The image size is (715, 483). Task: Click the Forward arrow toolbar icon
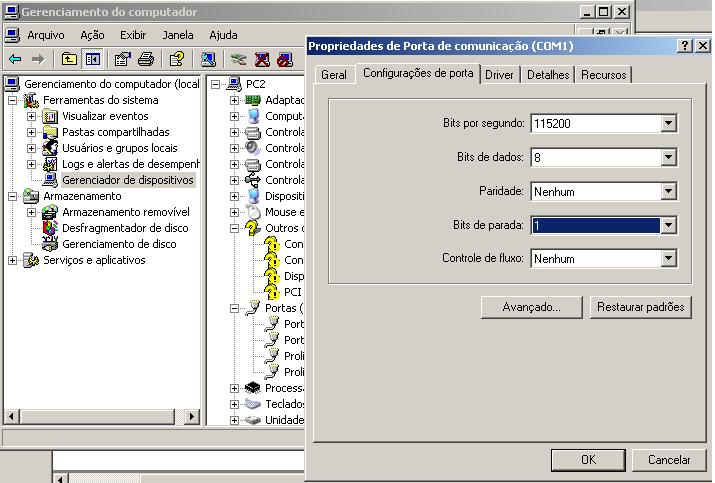[38, 59]
